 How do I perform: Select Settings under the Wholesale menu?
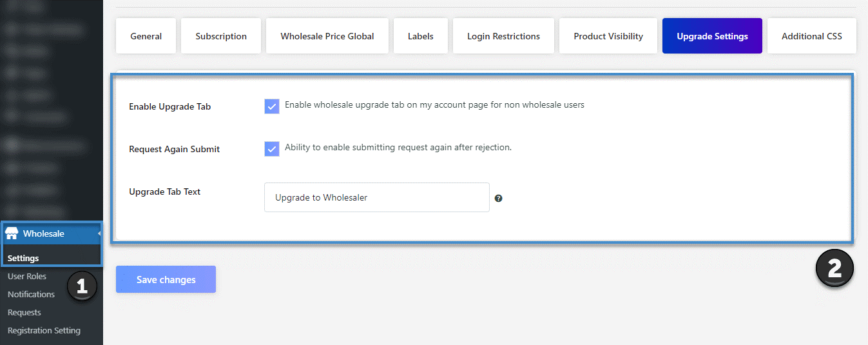click(x=23, y=258)
